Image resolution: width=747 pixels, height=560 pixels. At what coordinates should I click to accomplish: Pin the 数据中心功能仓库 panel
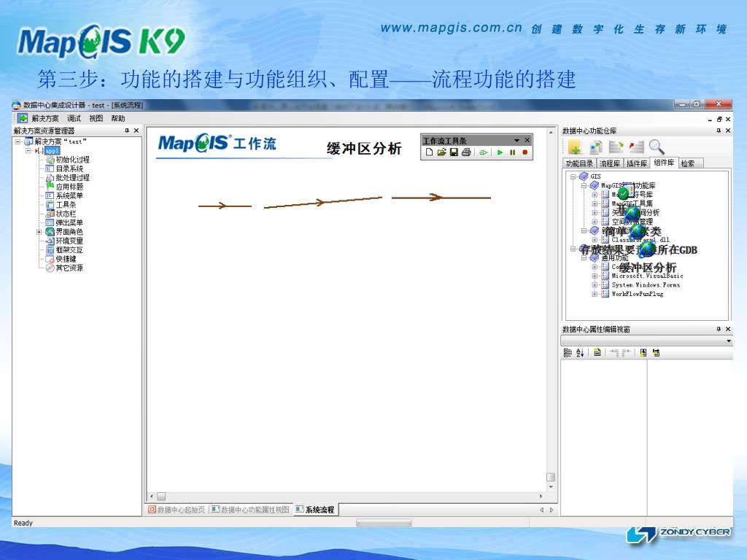pos(719,131)
